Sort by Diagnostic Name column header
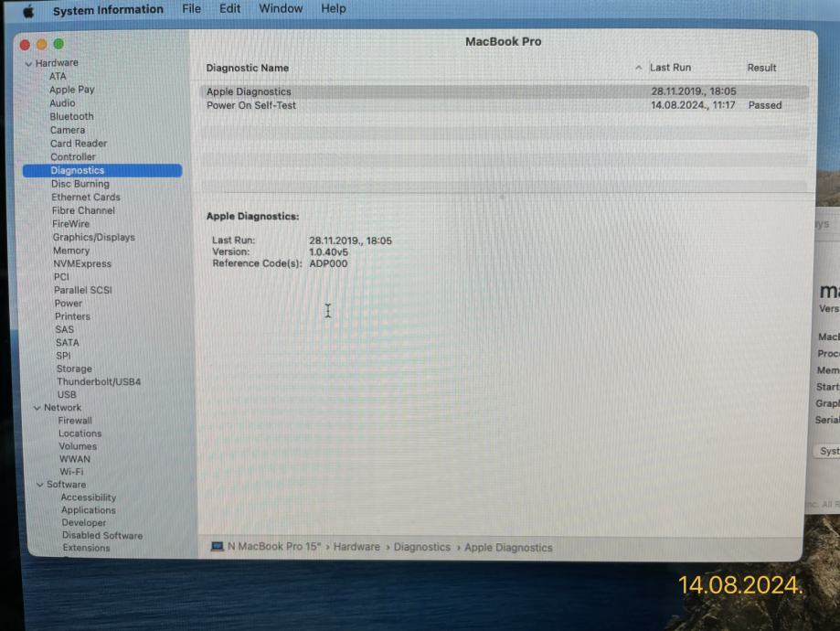 pos(248,68)
